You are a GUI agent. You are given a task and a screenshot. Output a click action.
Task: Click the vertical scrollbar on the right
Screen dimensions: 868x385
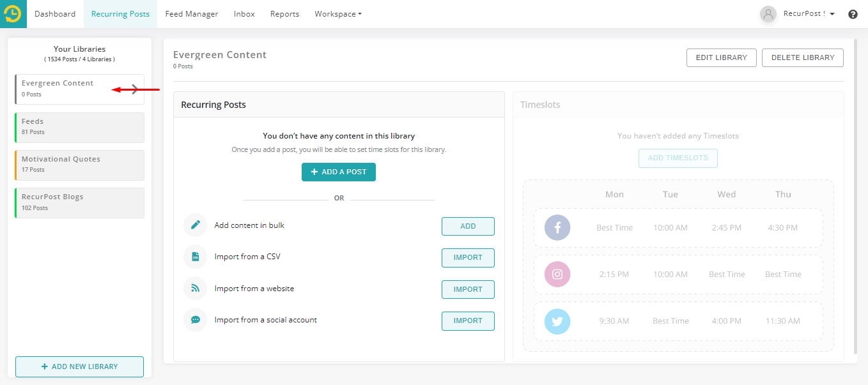855,192
